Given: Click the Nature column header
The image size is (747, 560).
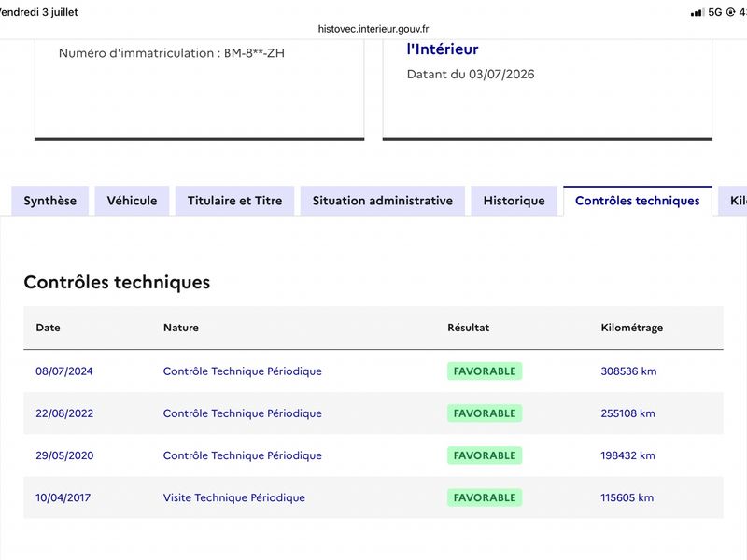Looking at the screenshot, I should click(x=181, y=328).
